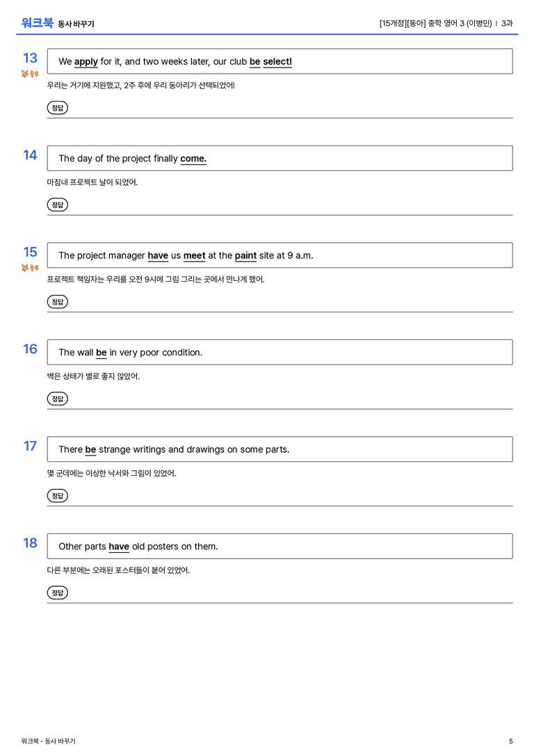Click the underlined word 'come.' in sentence 14
The width and height of the screenshot is (534, 756).
click(193, 159)
